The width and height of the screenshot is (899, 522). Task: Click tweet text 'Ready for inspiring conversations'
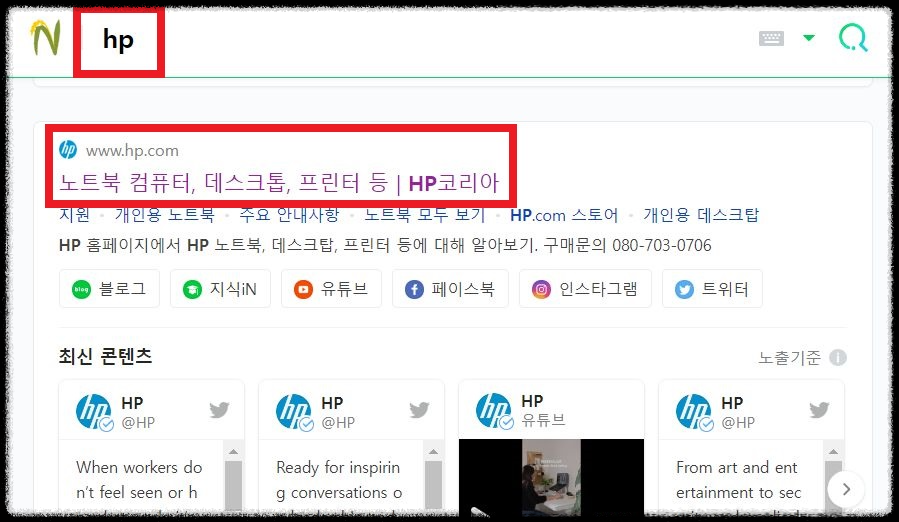(x=339, y=480)
